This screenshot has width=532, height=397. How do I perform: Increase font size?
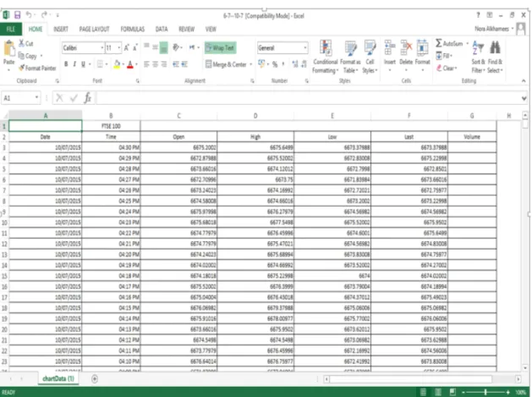[x=127, y=48]
